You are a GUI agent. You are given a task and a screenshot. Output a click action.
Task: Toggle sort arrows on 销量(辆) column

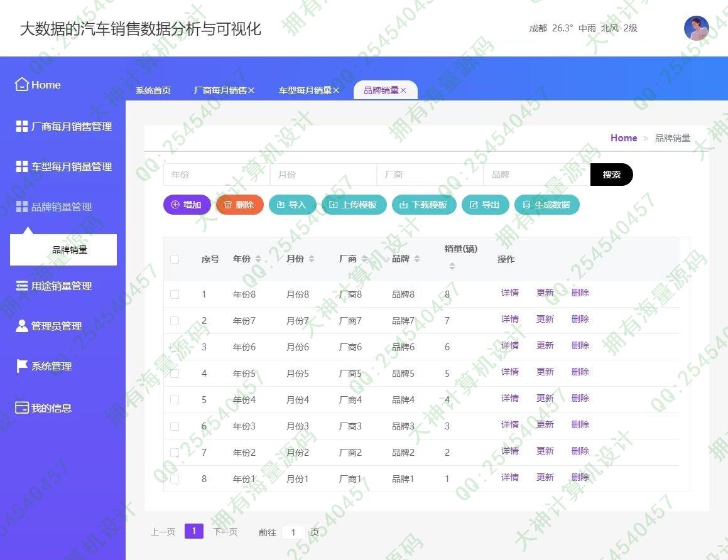[452, 266]
